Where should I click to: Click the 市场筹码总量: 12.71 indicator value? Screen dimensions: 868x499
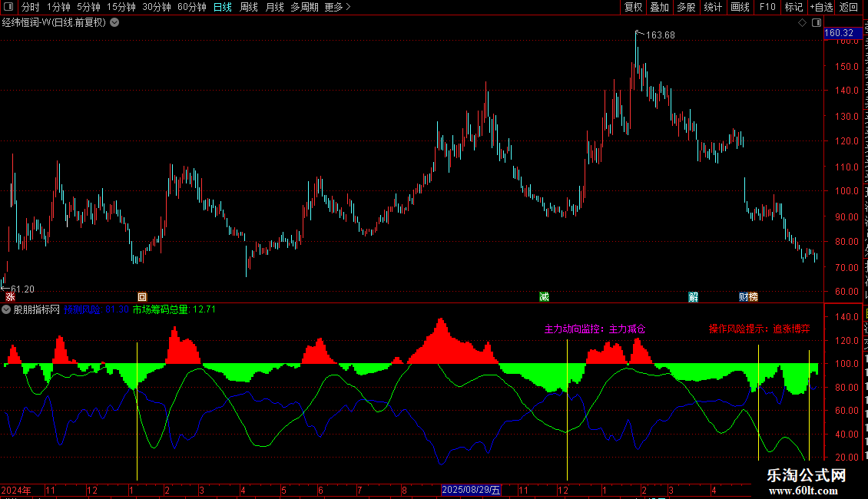point(174,310)
